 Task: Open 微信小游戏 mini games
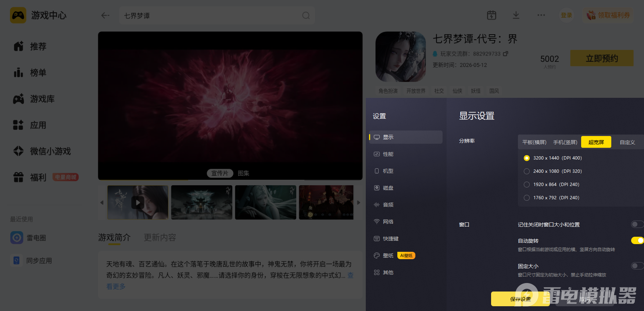click(x=42, y=151)
